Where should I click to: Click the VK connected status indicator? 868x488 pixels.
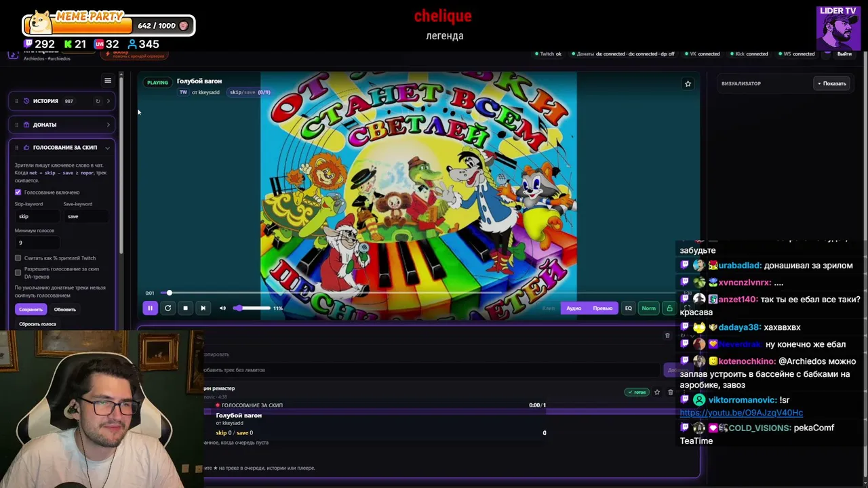pos(702,54)
